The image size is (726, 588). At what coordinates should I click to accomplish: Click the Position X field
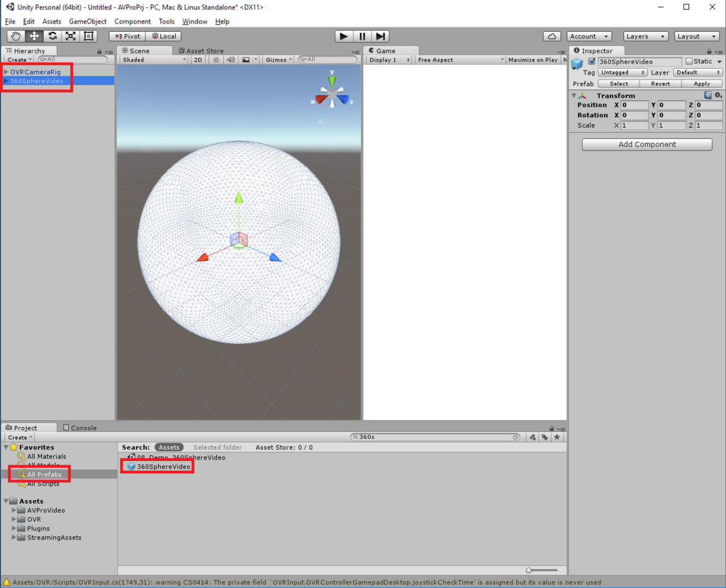[x=635, y=105]
